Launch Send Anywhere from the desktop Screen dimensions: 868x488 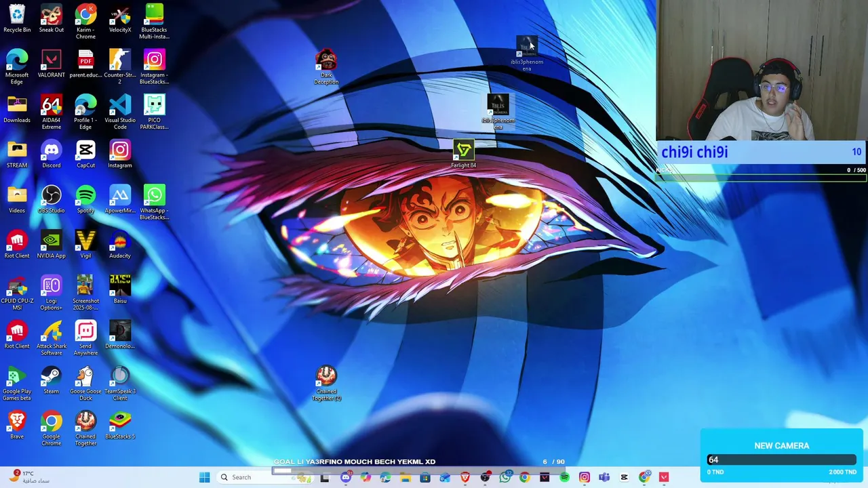click(85, 338)
